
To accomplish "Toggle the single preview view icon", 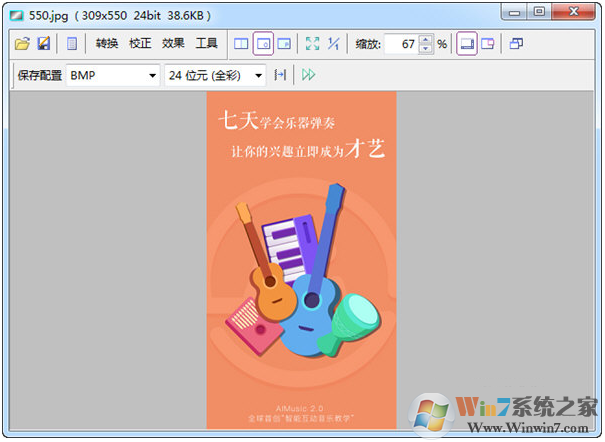I will (x=263, y=44).
